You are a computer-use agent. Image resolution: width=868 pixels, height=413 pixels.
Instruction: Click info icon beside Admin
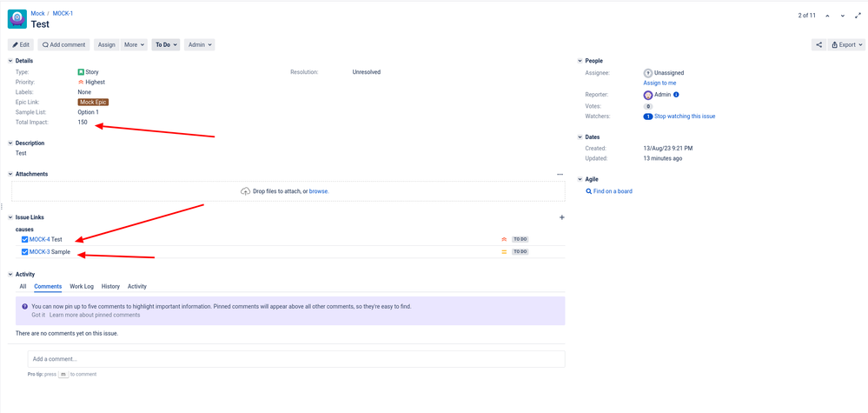676,95
